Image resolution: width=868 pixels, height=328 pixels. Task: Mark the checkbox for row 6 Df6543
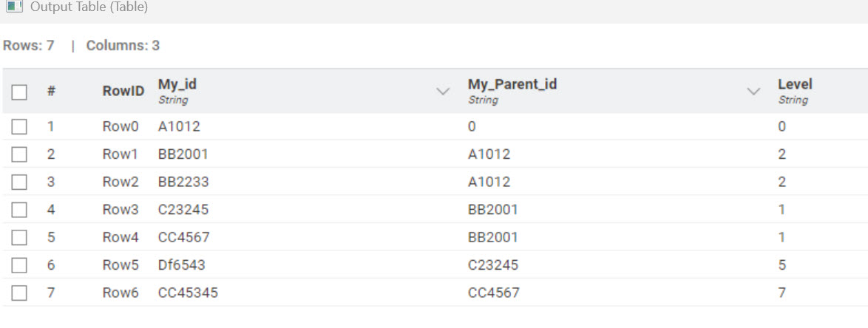pos(19,266)
